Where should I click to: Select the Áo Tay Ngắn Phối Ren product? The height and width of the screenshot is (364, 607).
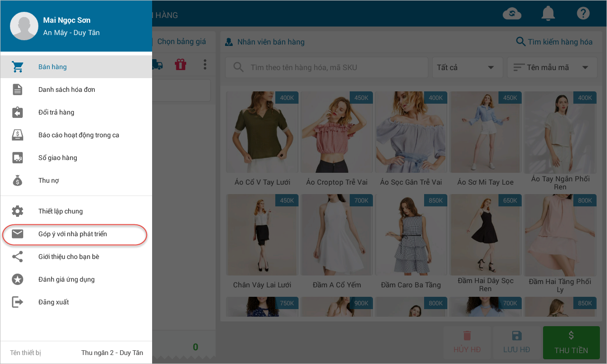561,141
